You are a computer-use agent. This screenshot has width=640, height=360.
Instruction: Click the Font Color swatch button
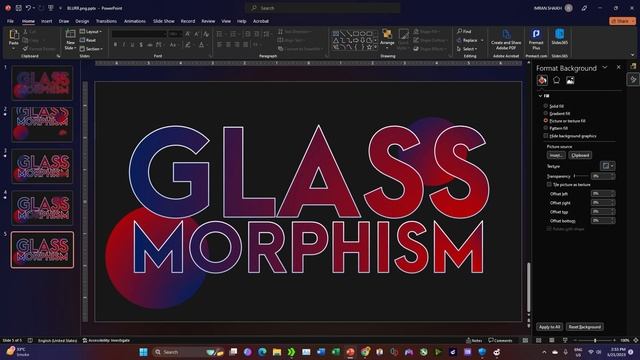pos(201,44)
